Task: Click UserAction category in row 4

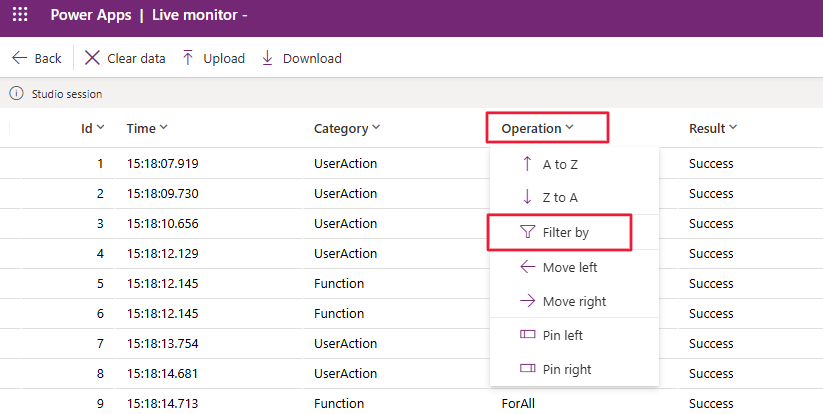Action: pos(345,253)
